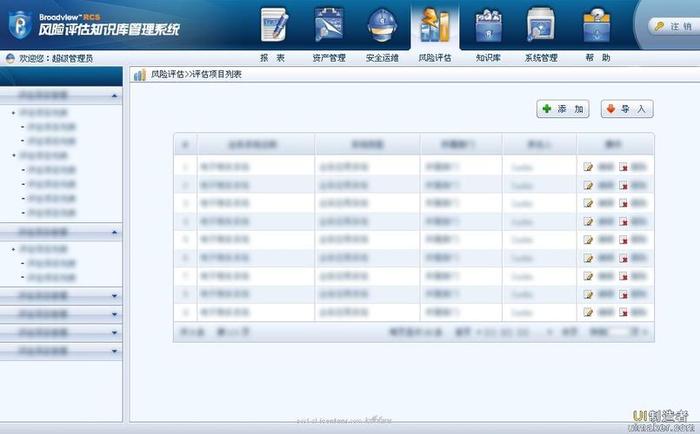The height and width of the screenshot is (434, 700).
Task: Switch to the 资产管理 menu label
Action: (x=329, y=58)
